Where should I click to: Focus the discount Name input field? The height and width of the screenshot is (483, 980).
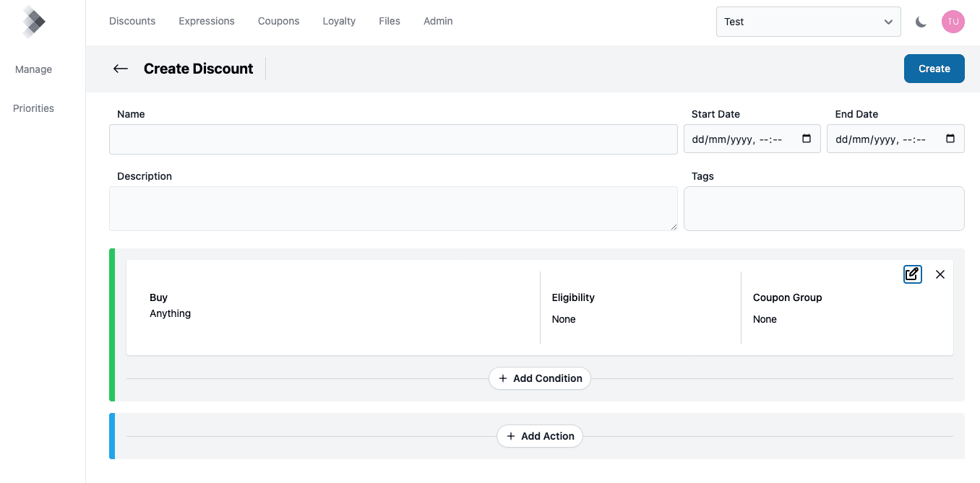pyautogui.click(x=393, y=139)
